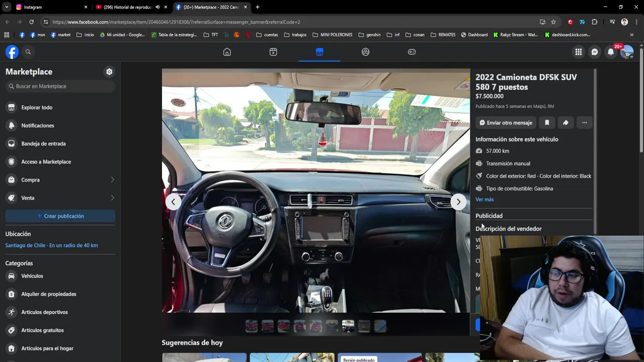Open Facebook account profile menu
The image size is (644, 362).
tap(627, 52)
